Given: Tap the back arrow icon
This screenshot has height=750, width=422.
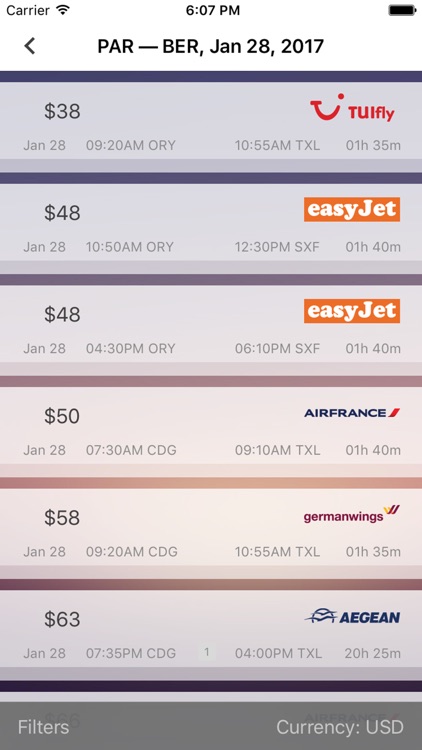Looking at the screenshot, I should coord(30,46).
